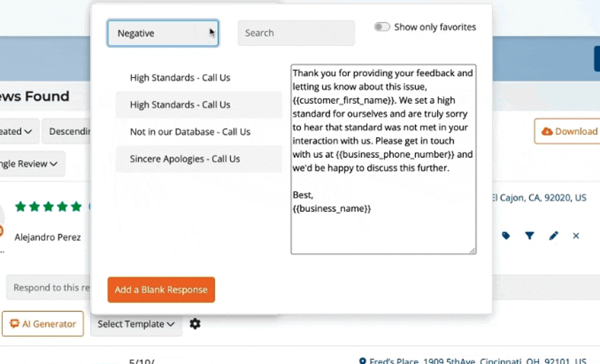
Task: Click the Download button
Action: coord(568,131)
